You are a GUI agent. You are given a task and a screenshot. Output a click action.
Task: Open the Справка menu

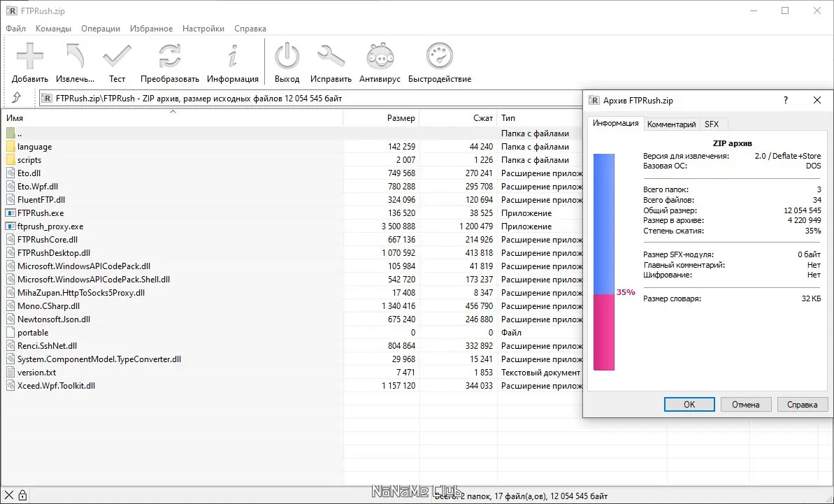(x=250, y=29)
